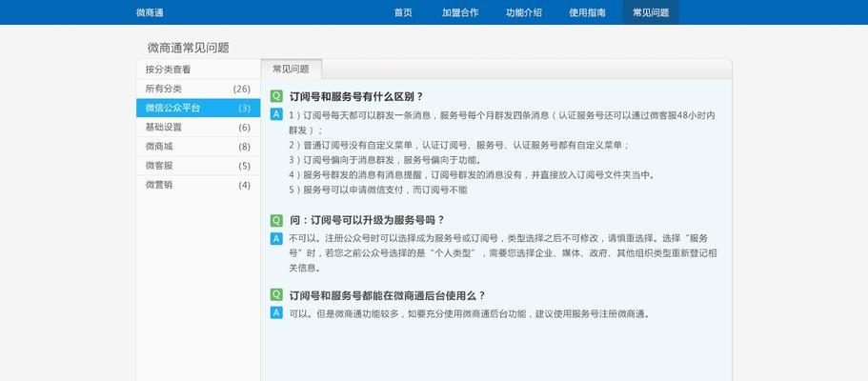Open 功能介绍 in the top navigation
The height and width of the screenshot is (381, 868).
tap(524, 12)
